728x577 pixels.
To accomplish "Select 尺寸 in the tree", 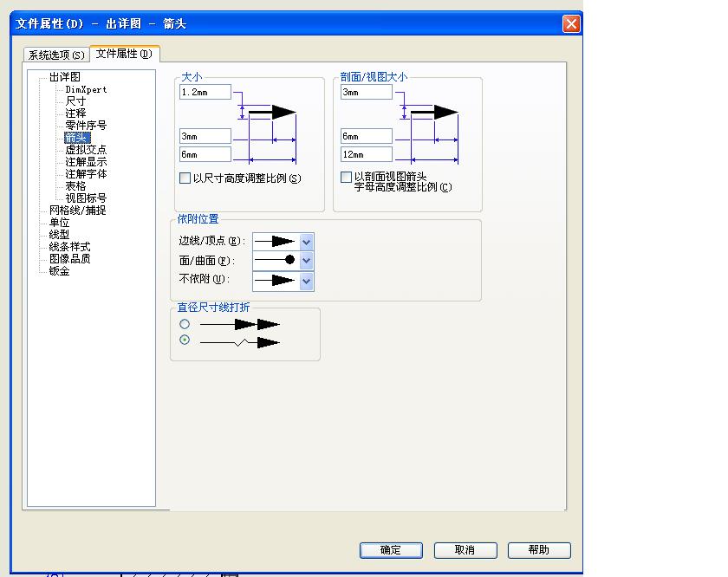I will (x=75, y=101).
